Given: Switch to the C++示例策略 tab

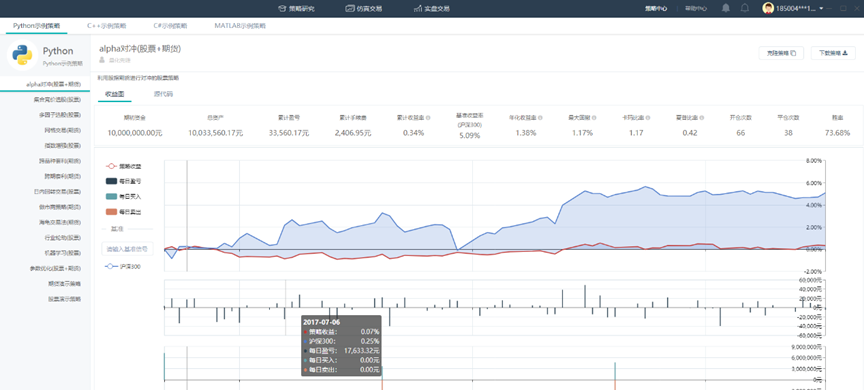Looking at the screenshot, I should click(106, 26).
